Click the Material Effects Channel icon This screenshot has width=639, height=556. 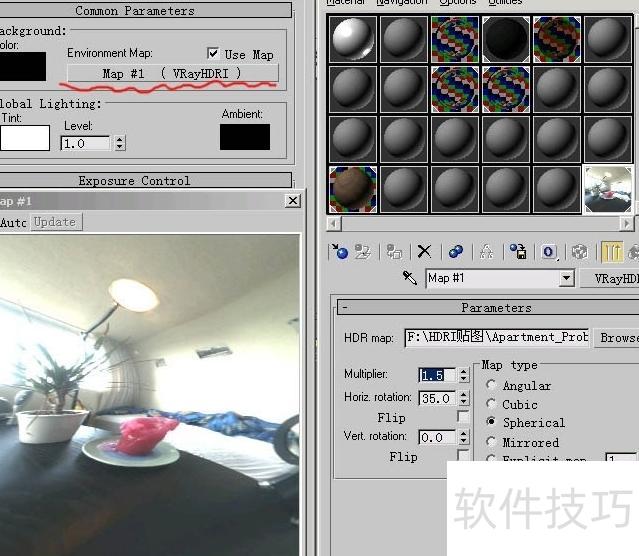pyautogui.click(x=549, y=252)
